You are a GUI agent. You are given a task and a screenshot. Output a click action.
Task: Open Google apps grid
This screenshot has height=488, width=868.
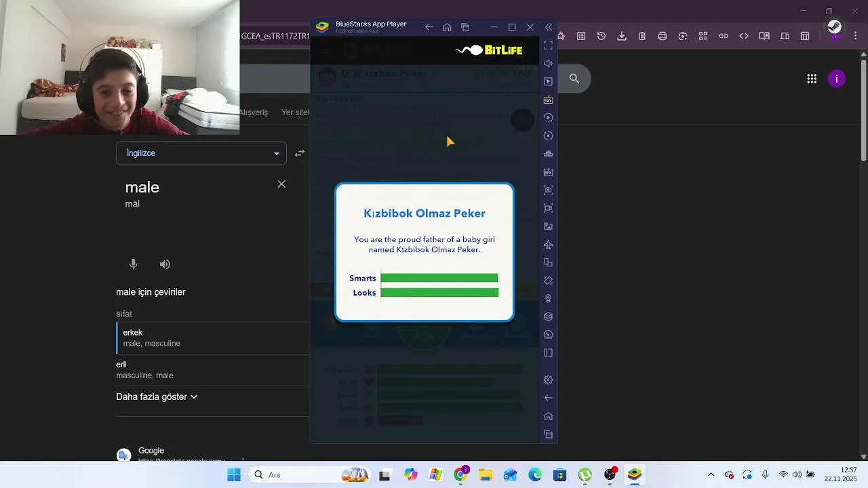(x=812, y=79)
